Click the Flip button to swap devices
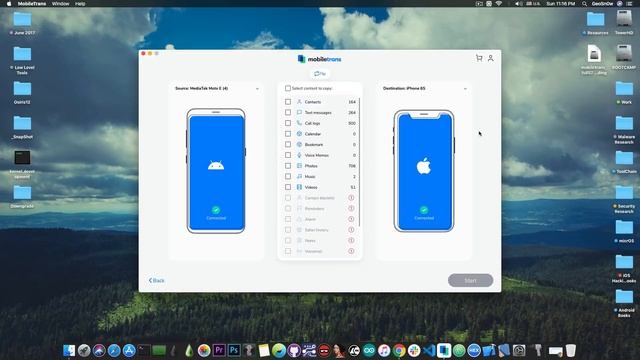The width and height of the screenshot is (640, 360). pyautogui.click(x=320, y=73)
